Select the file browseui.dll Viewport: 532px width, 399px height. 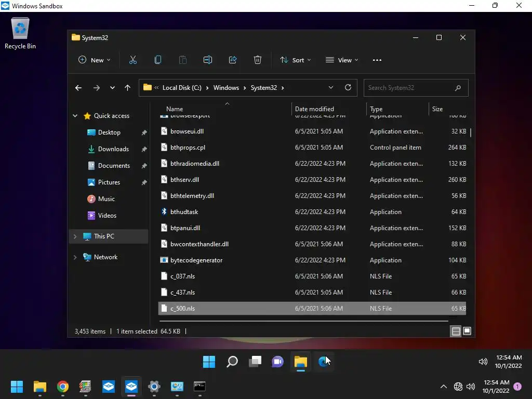(x=312, y=131)
